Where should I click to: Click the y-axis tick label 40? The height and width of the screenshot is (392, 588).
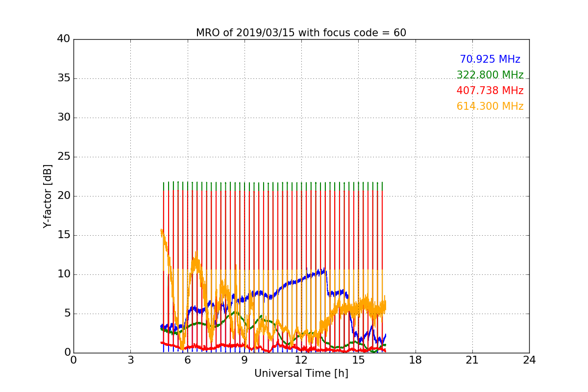coord(63,39)
